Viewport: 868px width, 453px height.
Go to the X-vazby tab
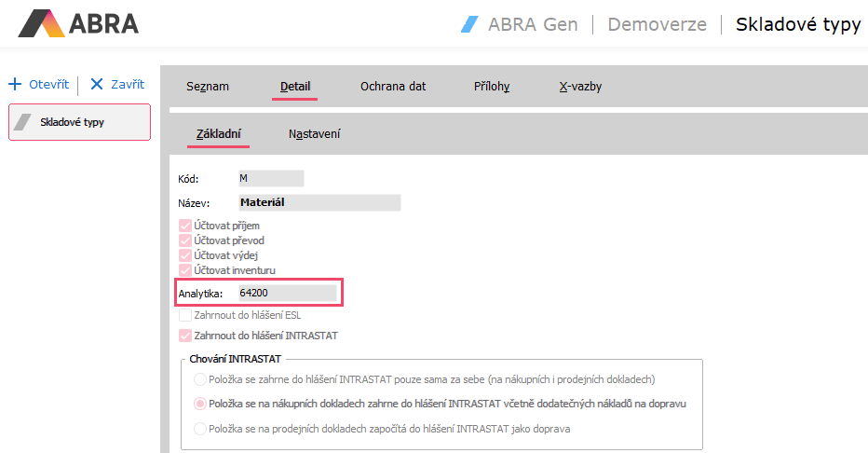click(579, 87)
